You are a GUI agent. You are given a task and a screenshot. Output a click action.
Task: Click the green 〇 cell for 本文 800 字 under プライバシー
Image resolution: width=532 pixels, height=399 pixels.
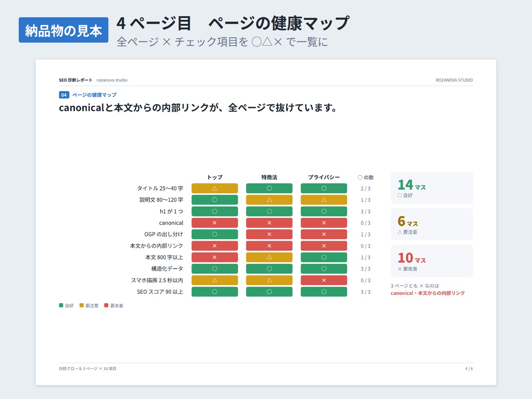point(324,257)
